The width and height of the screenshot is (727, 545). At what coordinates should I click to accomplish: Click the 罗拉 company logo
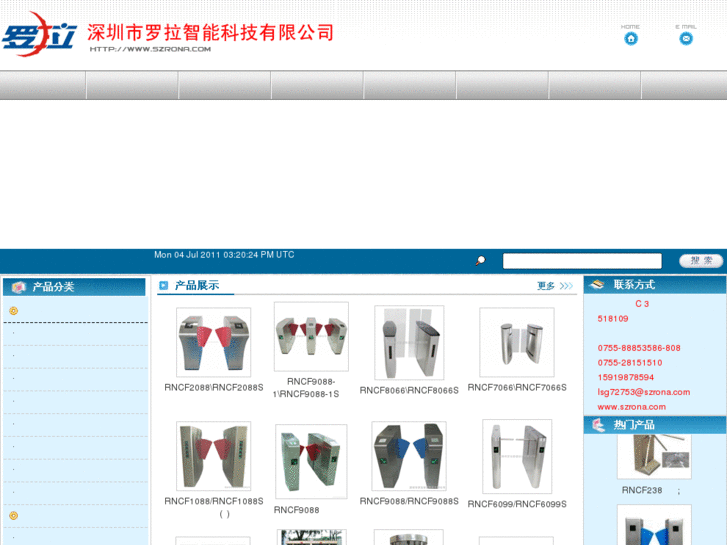(39, 34)
